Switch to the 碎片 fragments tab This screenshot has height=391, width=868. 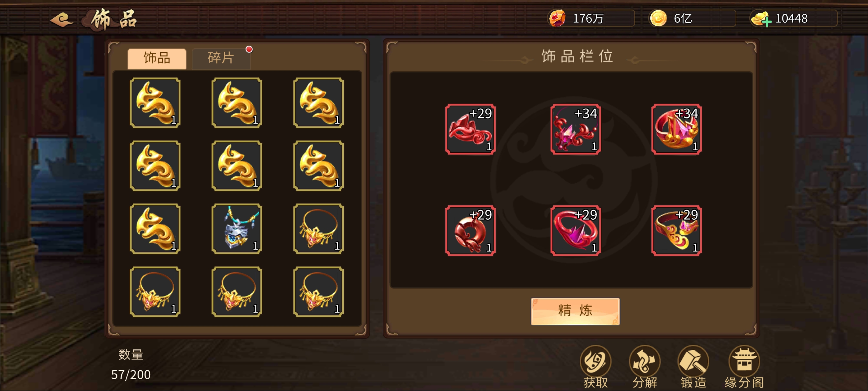[x=221, y=58]
